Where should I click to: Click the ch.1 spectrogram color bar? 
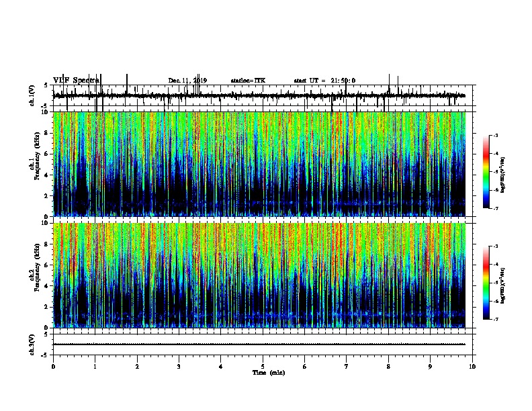coord(486,172)
